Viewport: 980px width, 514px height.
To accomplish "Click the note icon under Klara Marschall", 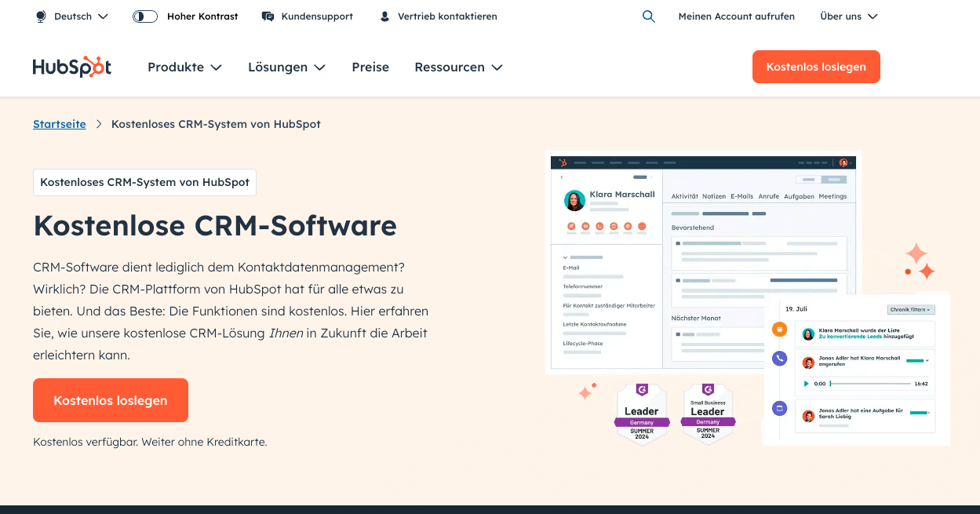I will pyautogui.click(x=571, y=227).
